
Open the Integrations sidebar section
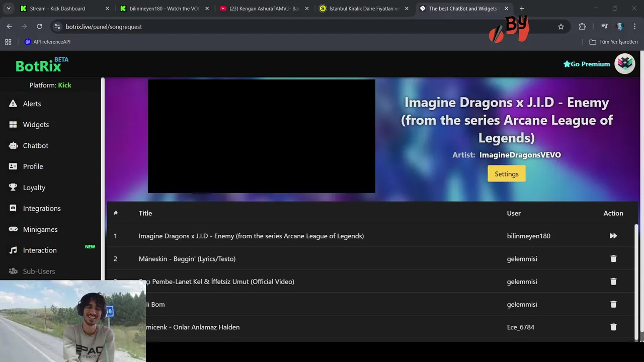coord(35,208)
